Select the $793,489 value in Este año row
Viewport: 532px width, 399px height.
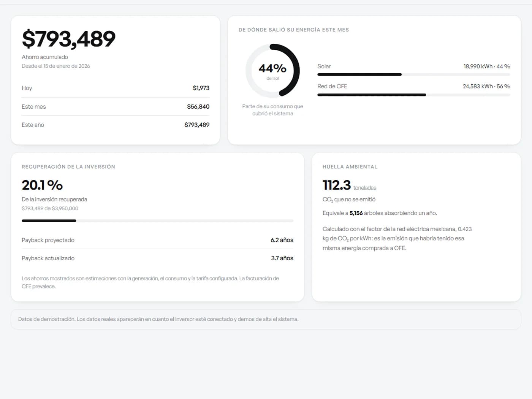point(197,125)
